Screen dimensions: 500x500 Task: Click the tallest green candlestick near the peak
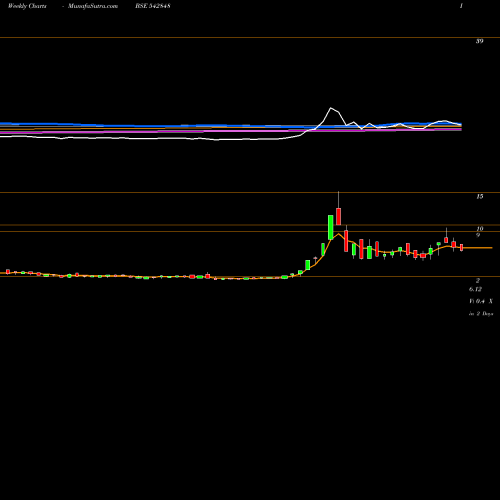pyautogui.click(x=331, y=227)
